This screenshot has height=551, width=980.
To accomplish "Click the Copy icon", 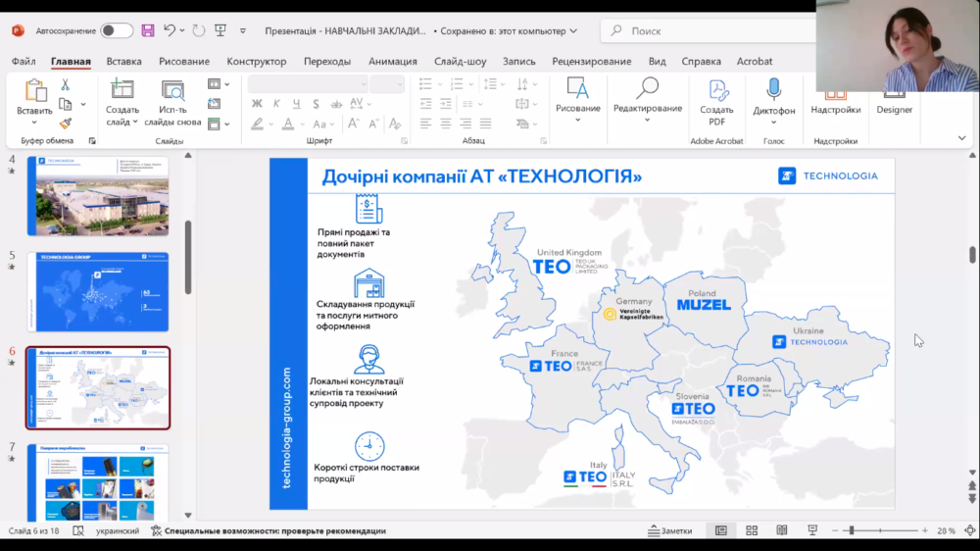I will coord(65,104).
